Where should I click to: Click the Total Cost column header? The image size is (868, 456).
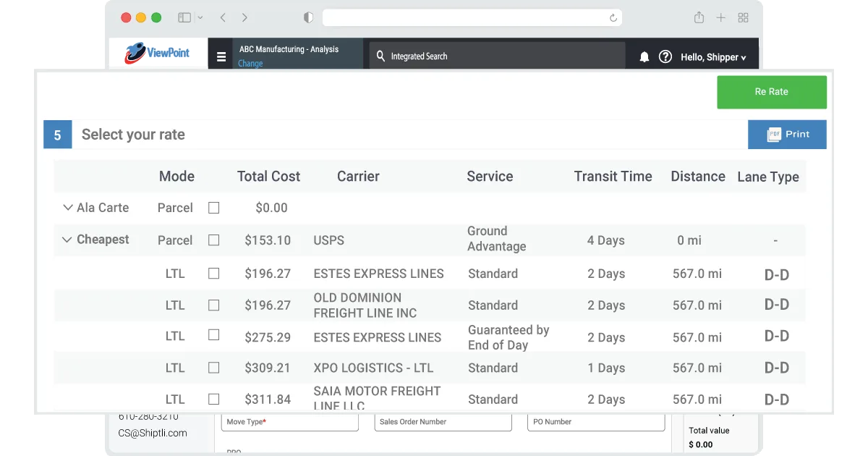(268, 176)
